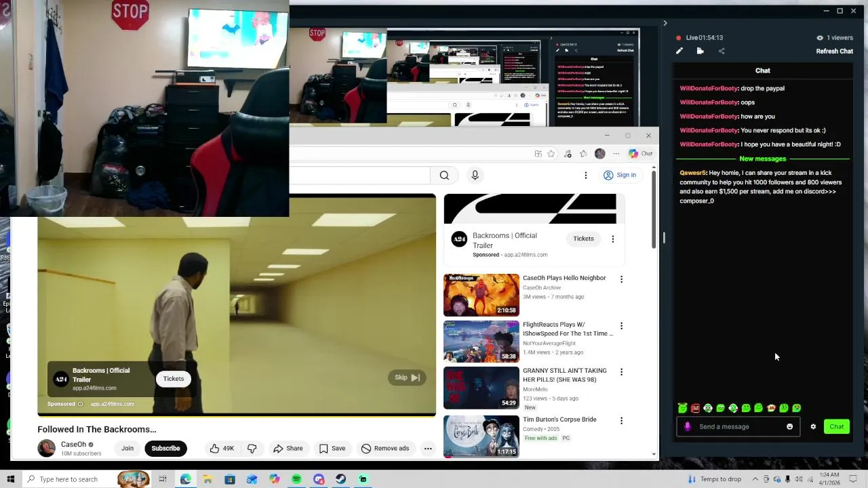Click the browser profile avatar

(x=599, y=154)
